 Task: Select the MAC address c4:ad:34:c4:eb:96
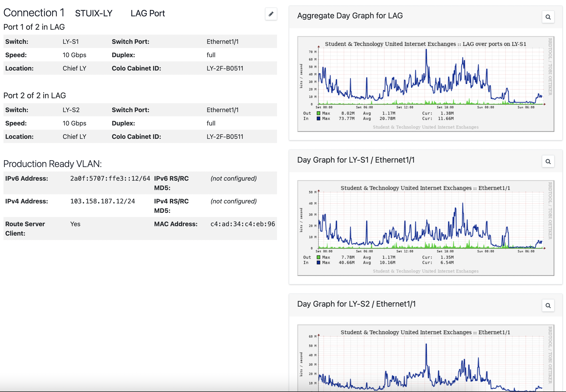pos(243,224)
